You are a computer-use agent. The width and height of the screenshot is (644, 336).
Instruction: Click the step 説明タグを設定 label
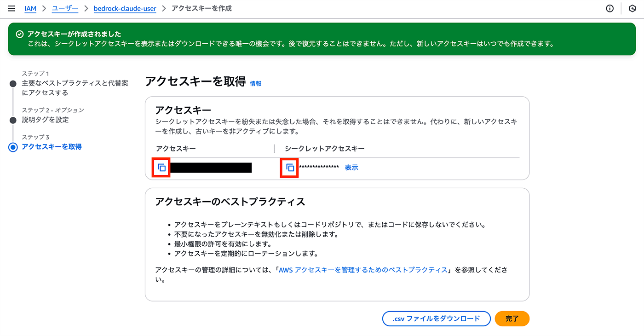point(45,120)
